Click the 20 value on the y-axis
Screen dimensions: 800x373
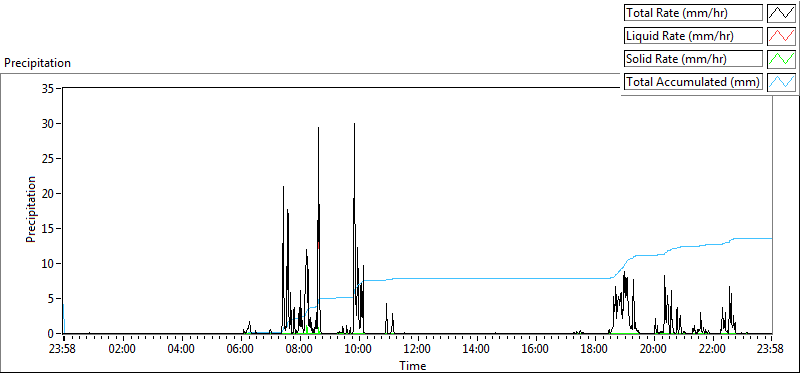[48, 193]
